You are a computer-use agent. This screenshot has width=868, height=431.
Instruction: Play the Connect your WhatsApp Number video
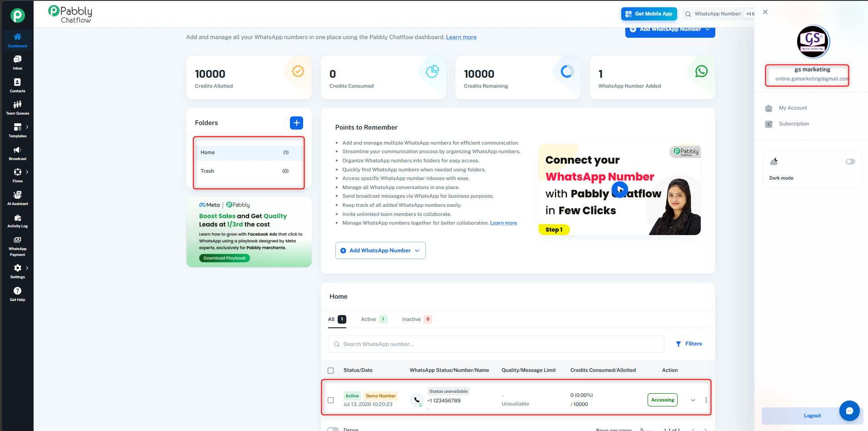(x=620, y=190)
